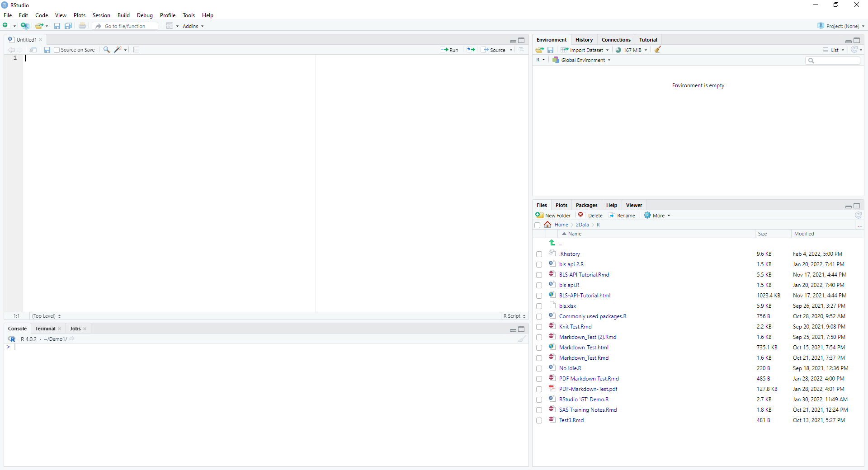Check the box for .Rhistory

click(539, 254)
